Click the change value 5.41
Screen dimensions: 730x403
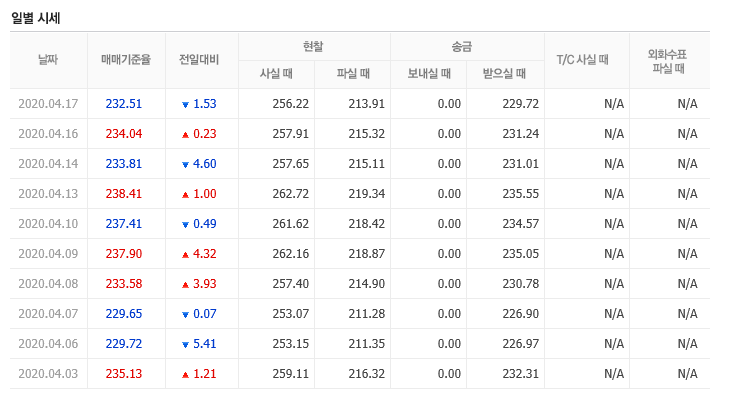tap(205, 344)
